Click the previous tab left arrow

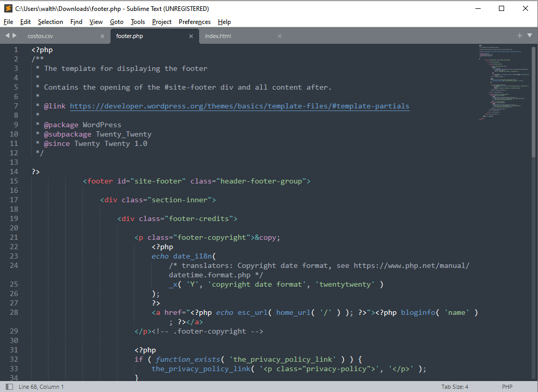[7, 35]
